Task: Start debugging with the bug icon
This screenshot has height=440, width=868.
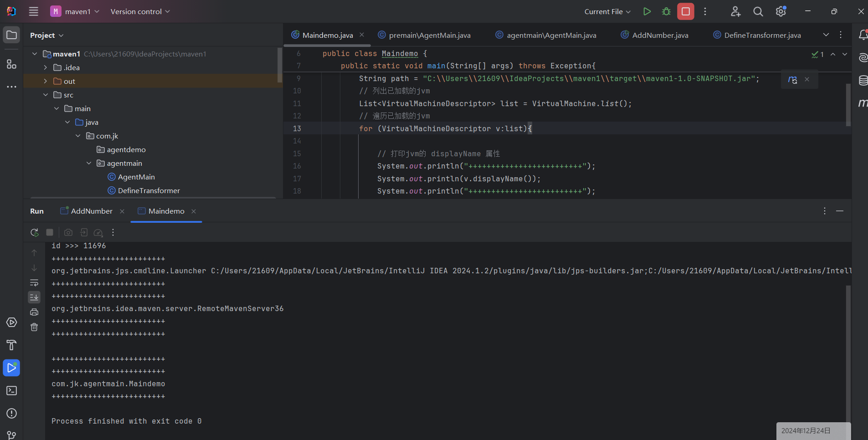Action: pos(666,11)
